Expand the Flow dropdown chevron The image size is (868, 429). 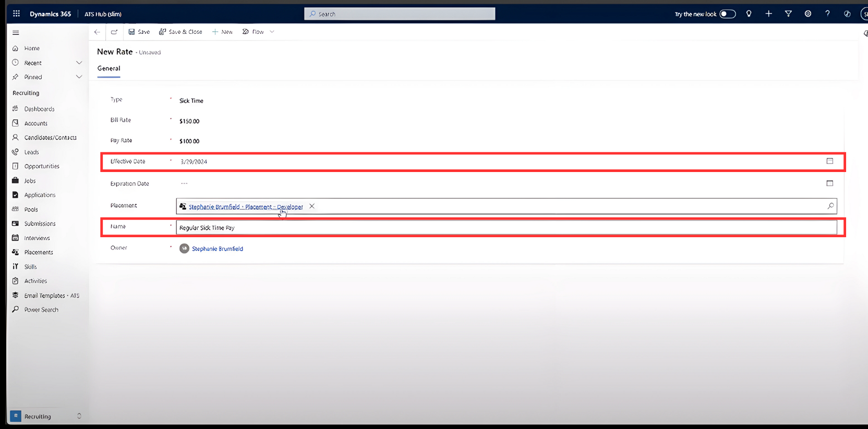point(272,32)
